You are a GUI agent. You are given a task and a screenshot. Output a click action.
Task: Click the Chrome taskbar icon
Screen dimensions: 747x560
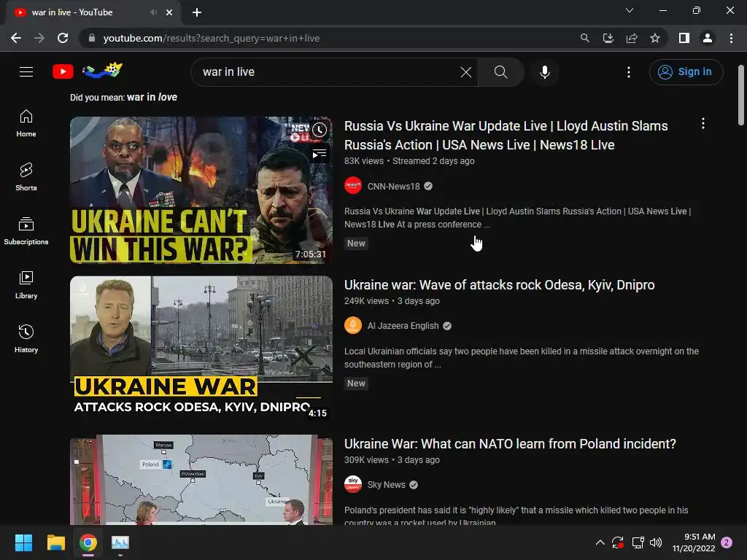[88, 542]
